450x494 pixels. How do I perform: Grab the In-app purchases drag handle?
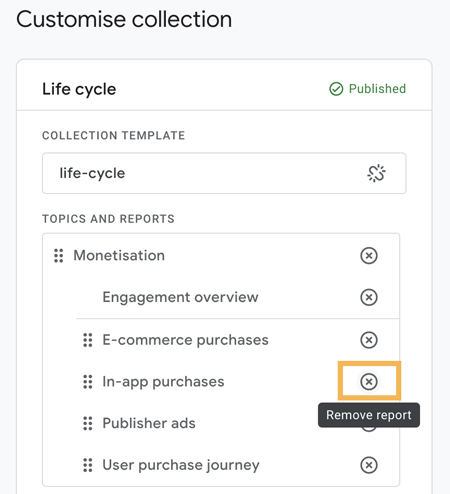[x=88, y=381]
